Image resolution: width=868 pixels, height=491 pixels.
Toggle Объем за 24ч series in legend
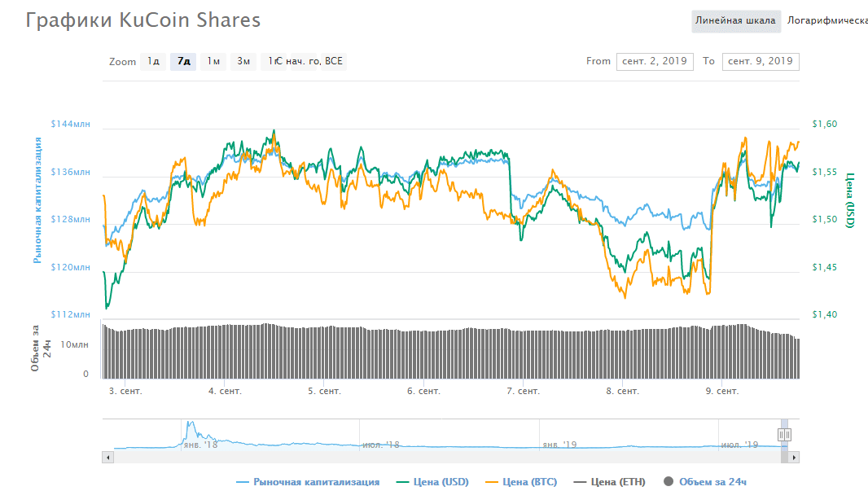click(704, 482)
